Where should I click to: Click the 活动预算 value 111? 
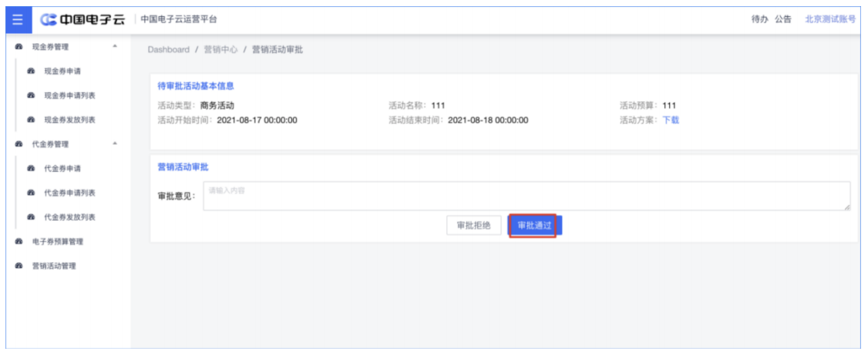pyautogui.click(x=669, y=105)
